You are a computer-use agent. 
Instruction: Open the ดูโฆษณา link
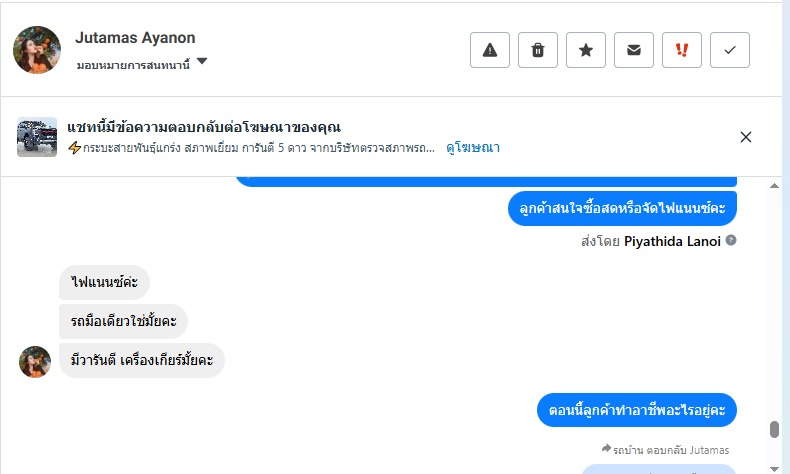pos(473,148)
